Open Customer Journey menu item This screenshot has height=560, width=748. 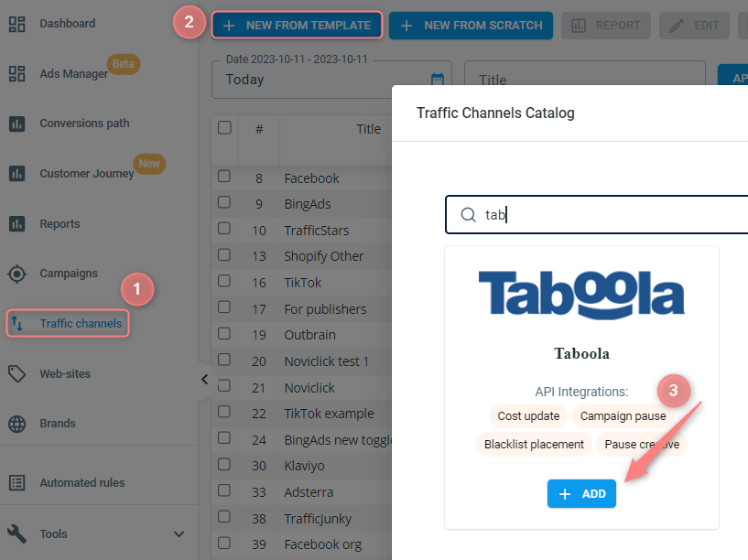(87, 174)
